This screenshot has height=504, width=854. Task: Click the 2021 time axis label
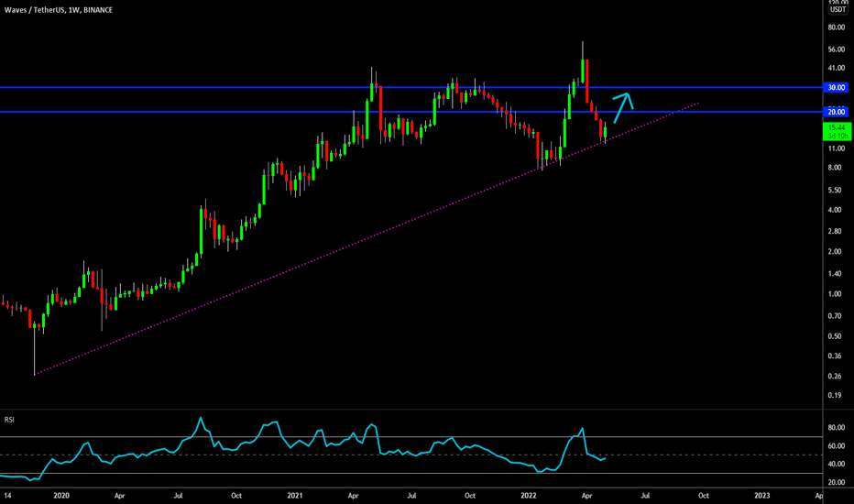pos(295,495)
